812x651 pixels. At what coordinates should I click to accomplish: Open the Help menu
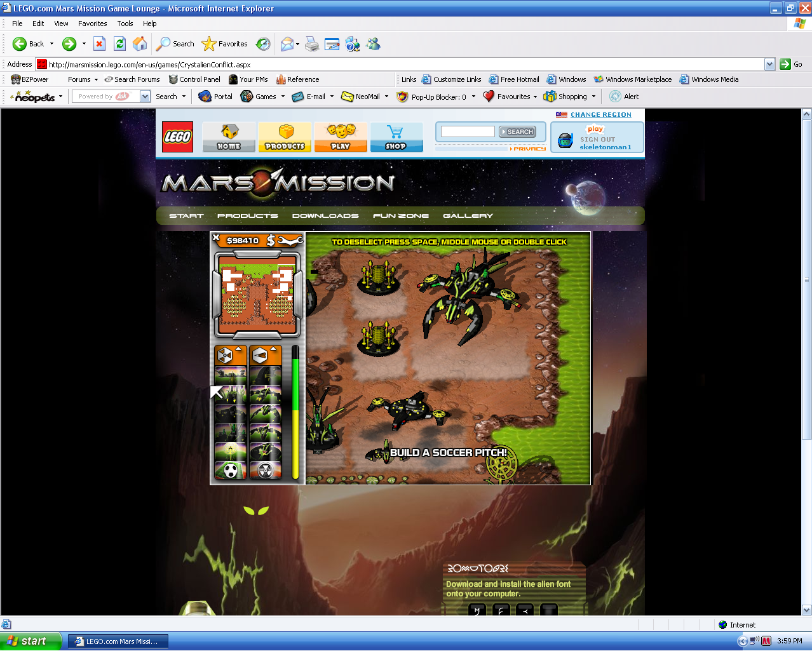pyautogui.click(x=149, y=23)
